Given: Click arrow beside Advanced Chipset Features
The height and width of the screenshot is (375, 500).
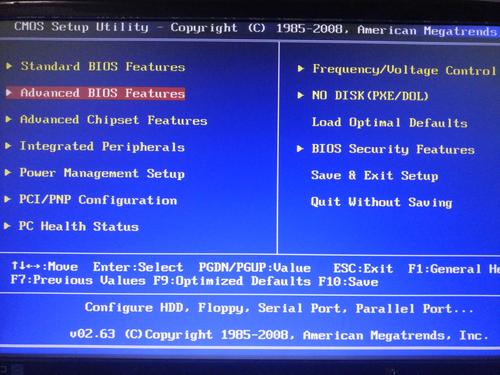Looking at the screenshot, I should [9, 119].
